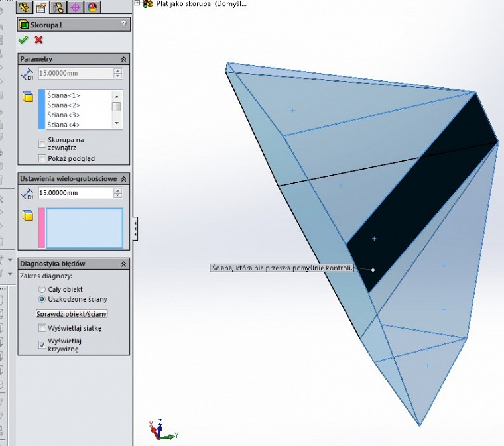The height and width of the screenshot is (446, 504).
Task: Tick the Pokaż podgląd checkbox
Action: tap(42, 158)
